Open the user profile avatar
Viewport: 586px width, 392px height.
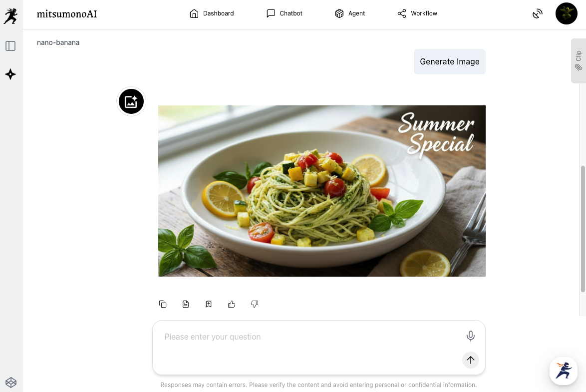[x=566, y=13]
